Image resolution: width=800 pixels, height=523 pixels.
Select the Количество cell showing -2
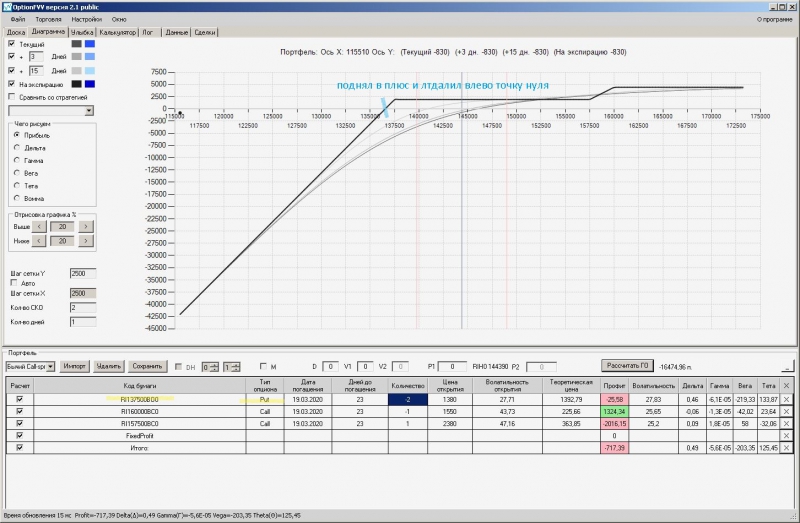[408, 400]
